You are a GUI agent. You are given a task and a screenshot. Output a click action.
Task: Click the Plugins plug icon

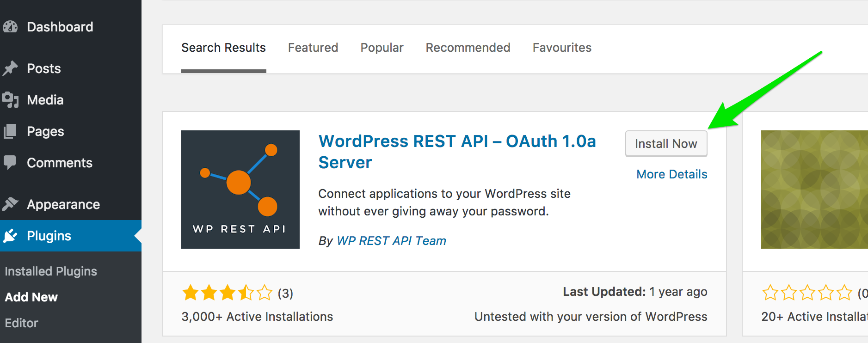pos(10,236)
